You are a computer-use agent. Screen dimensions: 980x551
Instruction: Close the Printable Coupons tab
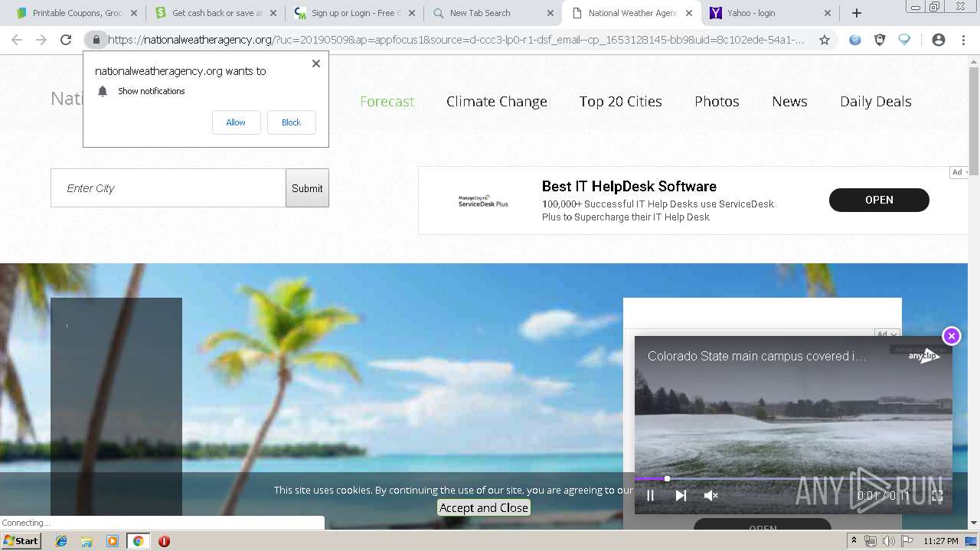(x=134, y=13)
